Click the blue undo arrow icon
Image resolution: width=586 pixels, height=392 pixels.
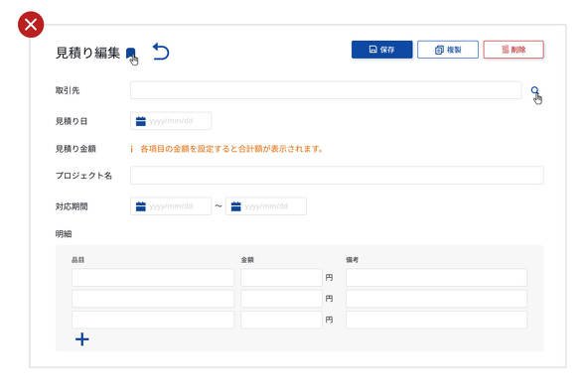tap(161, 52)
